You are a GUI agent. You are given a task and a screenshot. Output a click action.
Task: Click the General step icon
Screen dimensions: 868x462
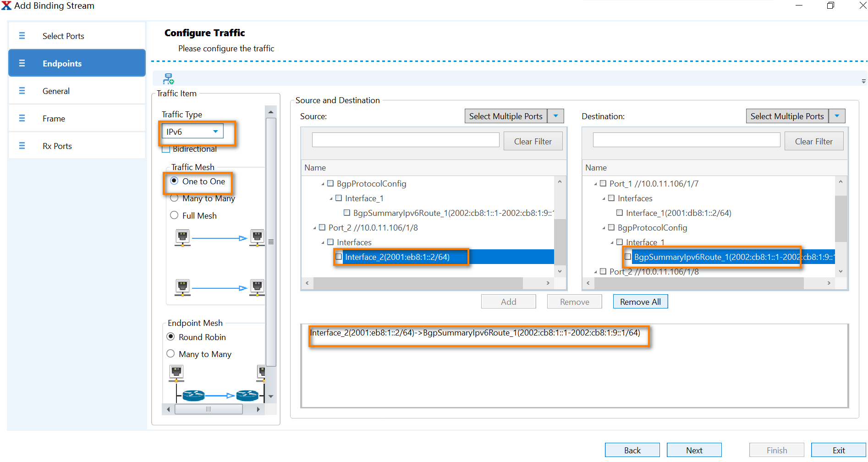click(x=22, y=91)
